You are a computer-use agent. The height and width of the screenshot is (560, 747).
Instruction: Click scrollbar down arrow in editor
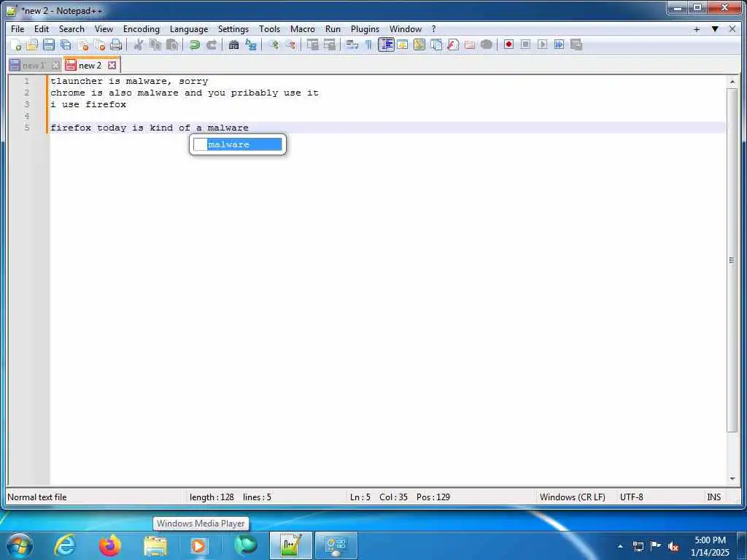click(x=732, y=479)
